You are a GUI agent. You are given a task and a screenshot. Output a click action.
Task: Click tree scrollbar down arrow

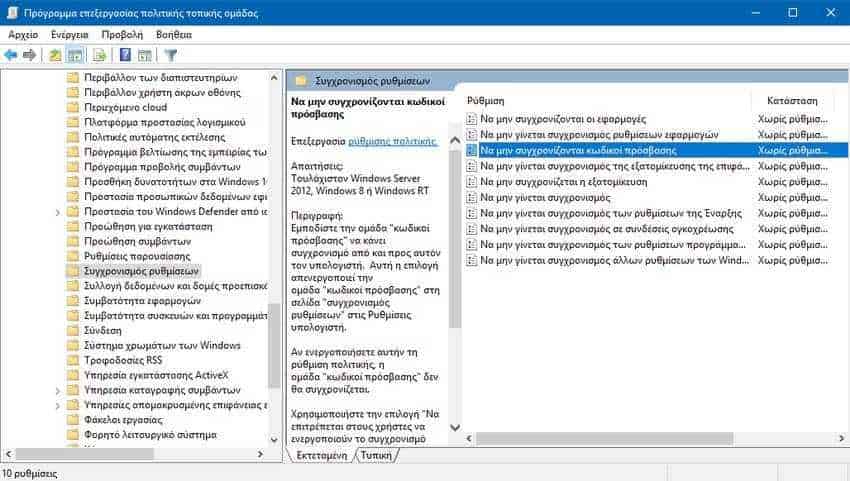[274, 440]
